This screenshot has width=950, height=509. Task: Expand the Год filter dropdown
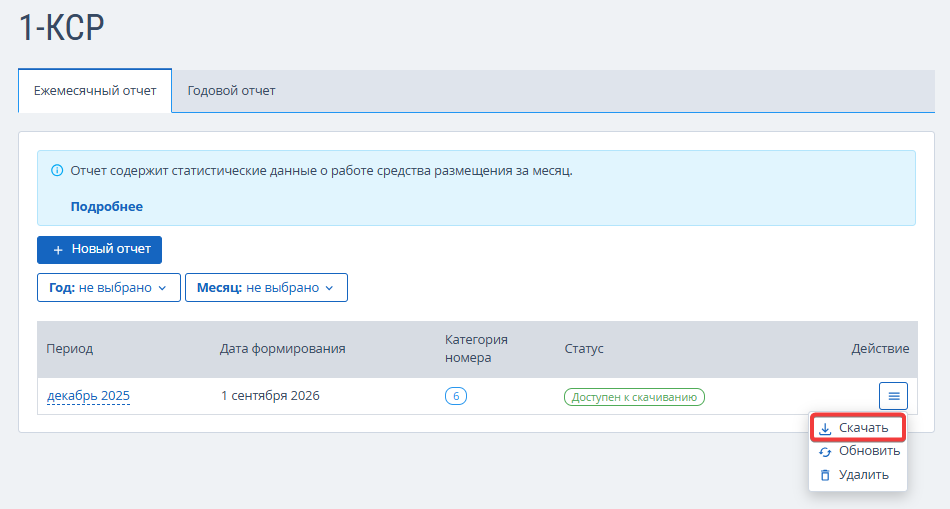109,287
